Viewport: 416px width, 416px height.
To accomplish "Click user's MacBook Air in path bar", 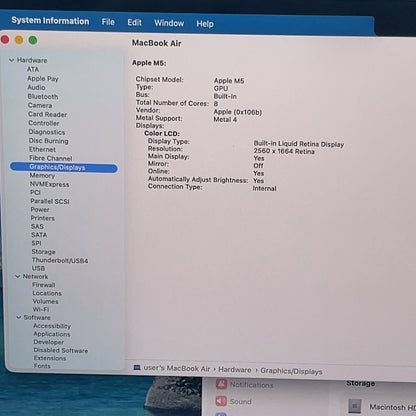I will coord(177,368).
